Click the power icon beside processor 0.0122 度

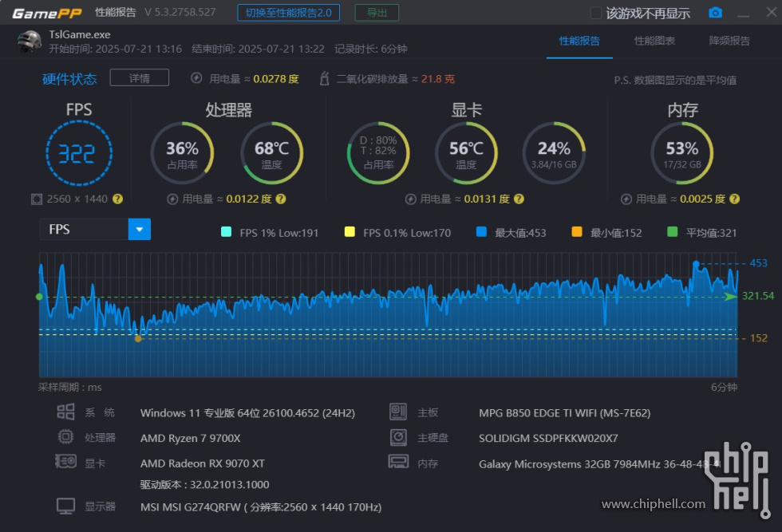pyautogui.click(x=172, y=199)
